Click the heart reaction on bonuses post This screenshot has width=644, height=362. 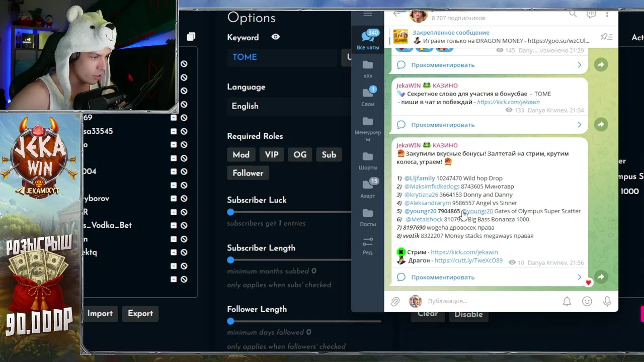point(588,283)
